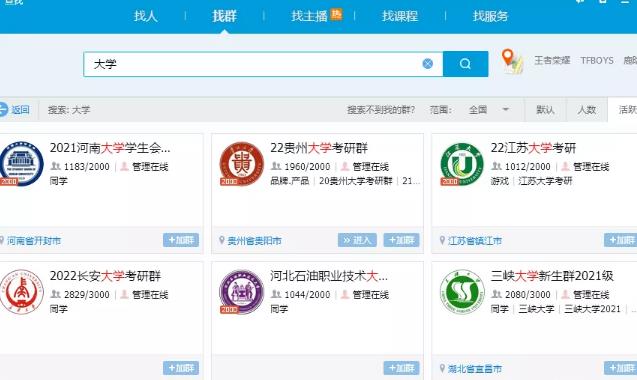Open the map location pin icon

pos(512,61)
